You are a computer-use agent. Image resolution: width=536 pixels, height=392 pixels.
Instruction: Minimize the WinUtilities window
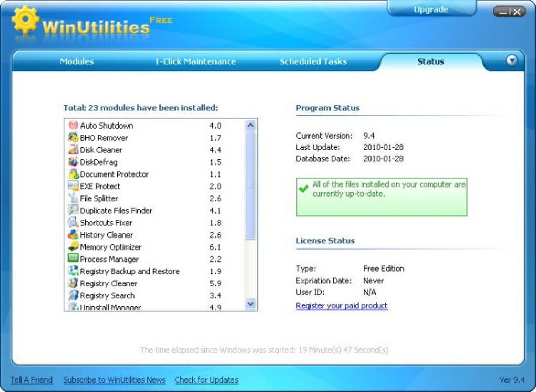coord(502,12)
